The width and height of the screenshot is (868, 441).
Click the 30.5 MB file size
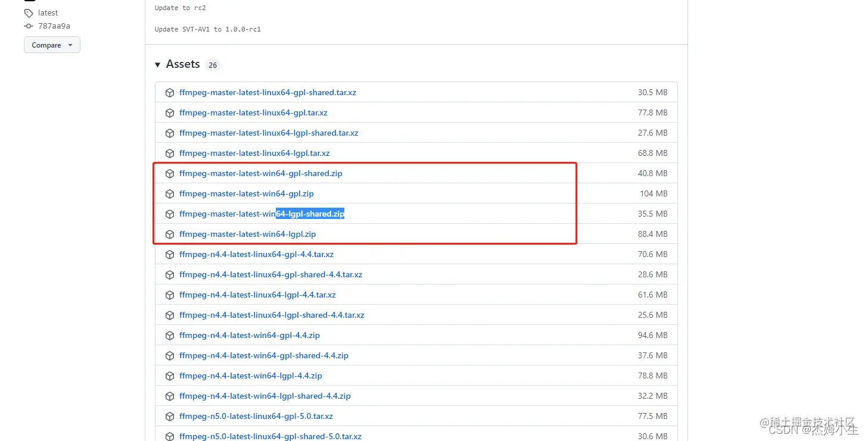click(652, 93)
